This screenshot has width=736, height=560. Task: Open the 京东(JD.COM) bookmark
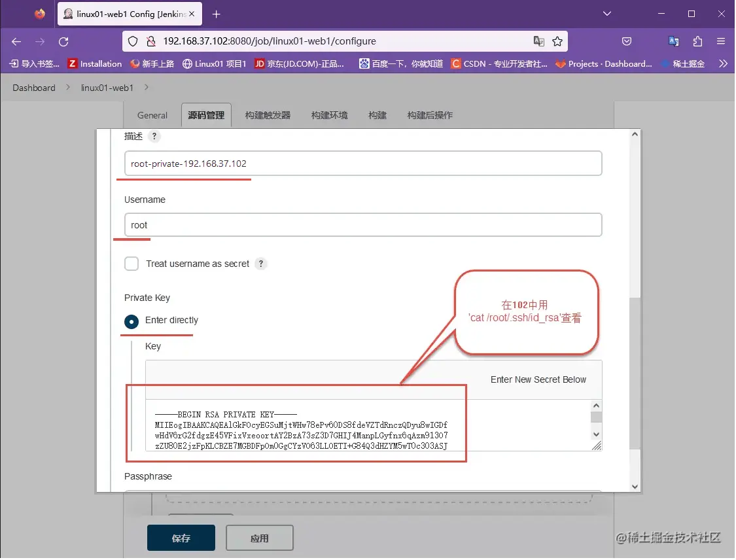tap(299, 64)
